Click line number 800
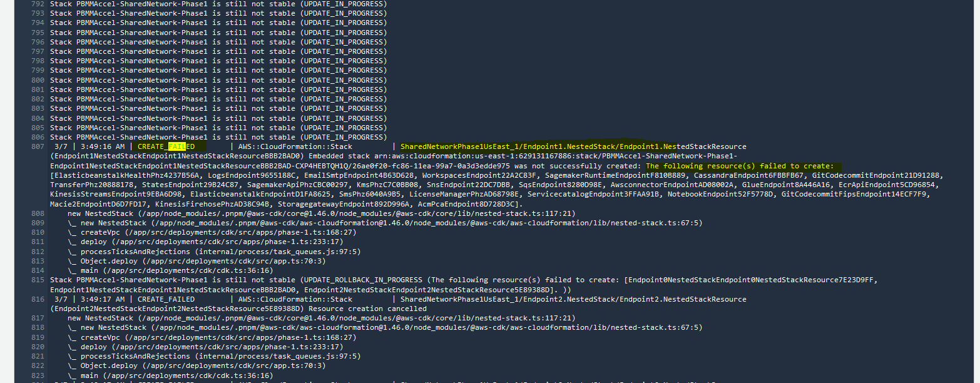This screenshot has width=980, height=383. 38,80
